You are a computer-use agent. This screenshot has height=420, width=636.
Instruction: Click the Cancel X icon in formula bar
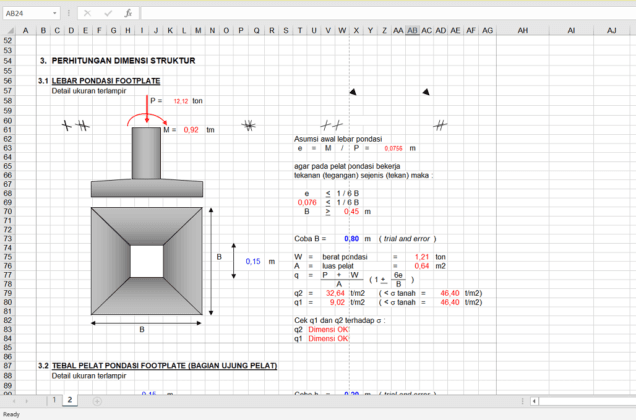click(x=88, y=13)
